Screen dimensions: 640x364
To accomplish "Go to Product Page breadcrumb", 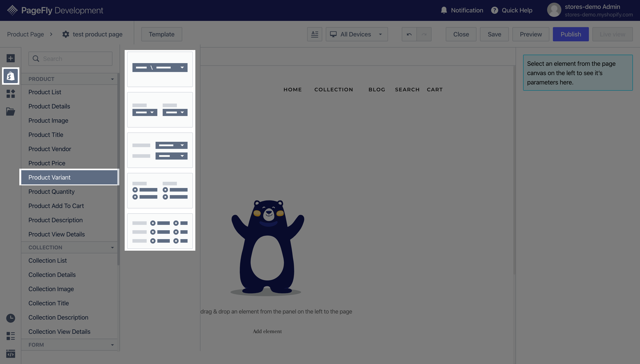I will (x=26, y=34).
